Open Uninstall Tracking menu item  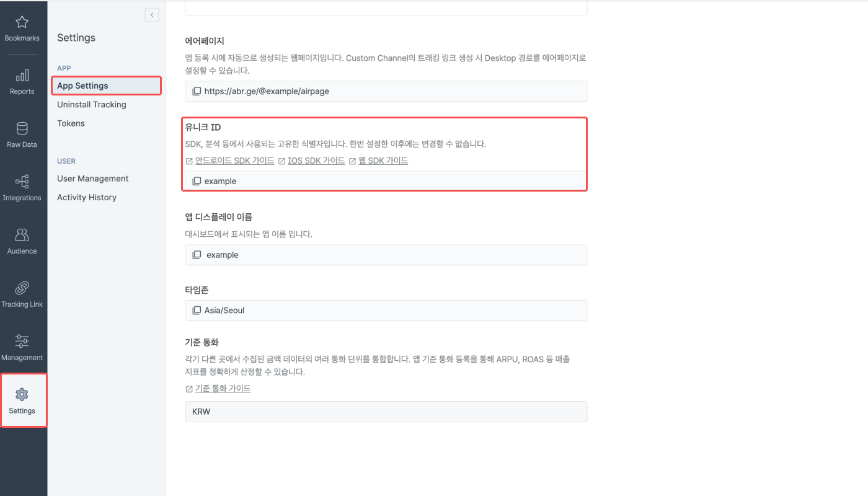tap(92, 105)
